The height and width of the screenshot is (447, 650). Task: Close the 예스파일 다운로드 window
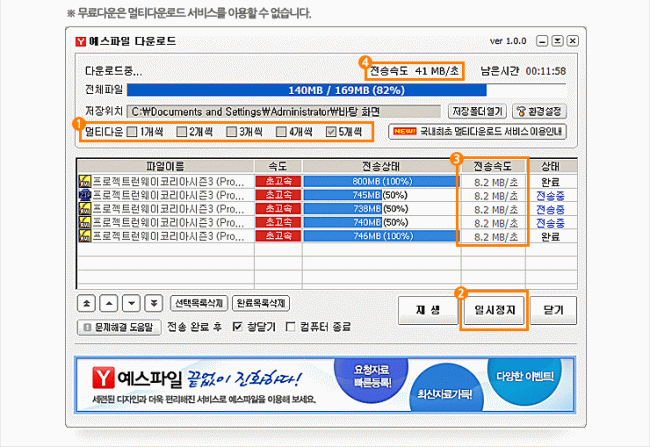[x=572, y=41]
